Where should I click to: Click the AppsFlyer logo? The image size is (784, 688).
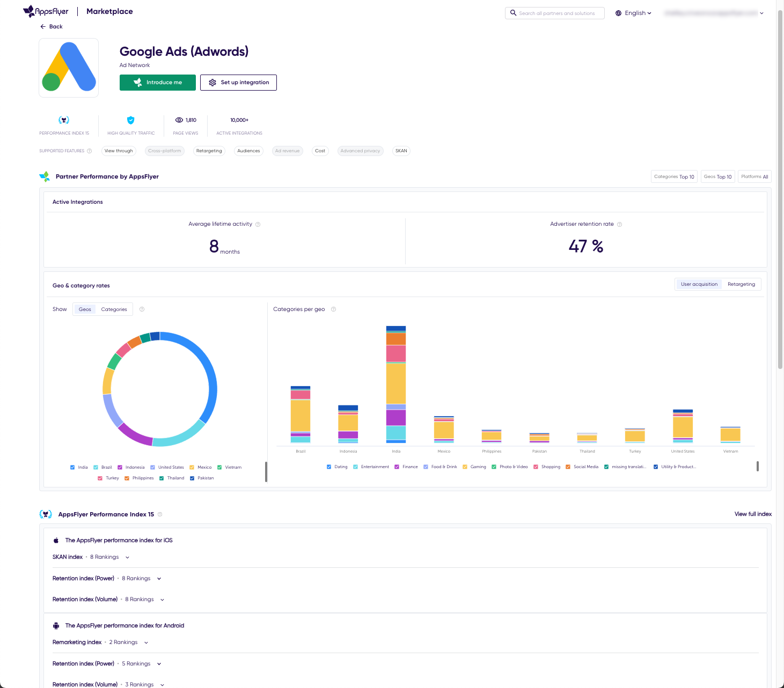[46, 11]
